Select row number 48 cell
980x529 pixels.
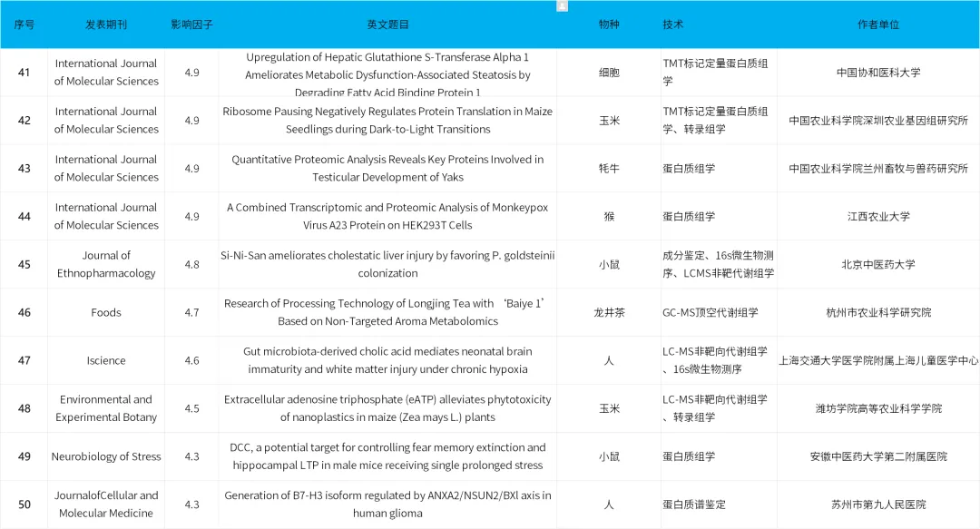[24, 408]
